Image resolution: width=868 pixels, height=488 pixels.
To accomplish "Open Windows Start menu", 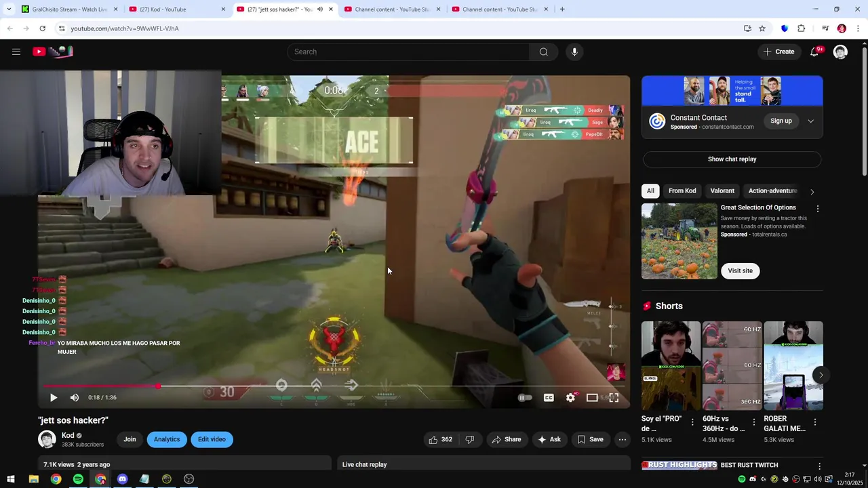I will point(11,479).
